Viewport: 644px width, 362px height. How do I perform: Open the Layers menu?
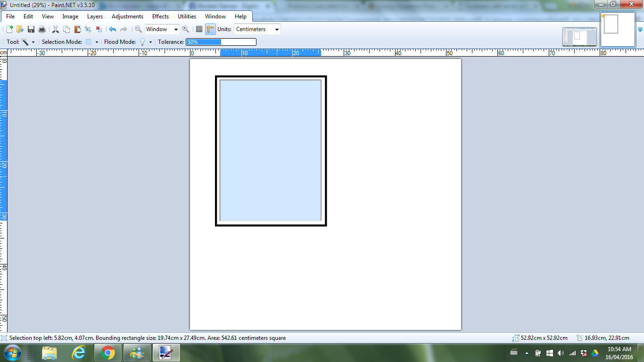[x=95, y=16]
